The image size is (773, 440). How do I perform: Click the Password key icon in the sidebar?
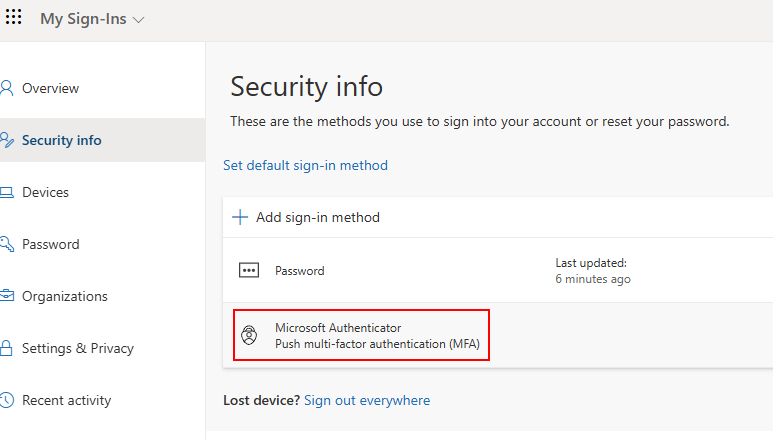7,244
